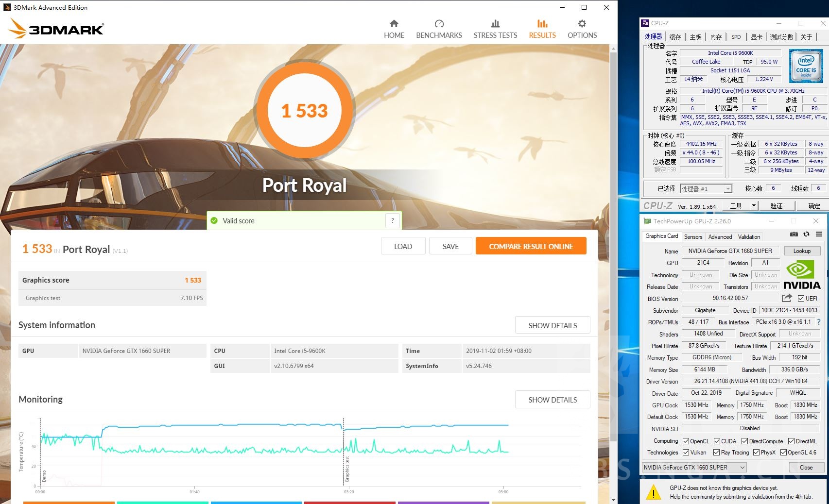
Task: Toggle the PhysX checkbox in GPU-Z
Action: point(756,453)
